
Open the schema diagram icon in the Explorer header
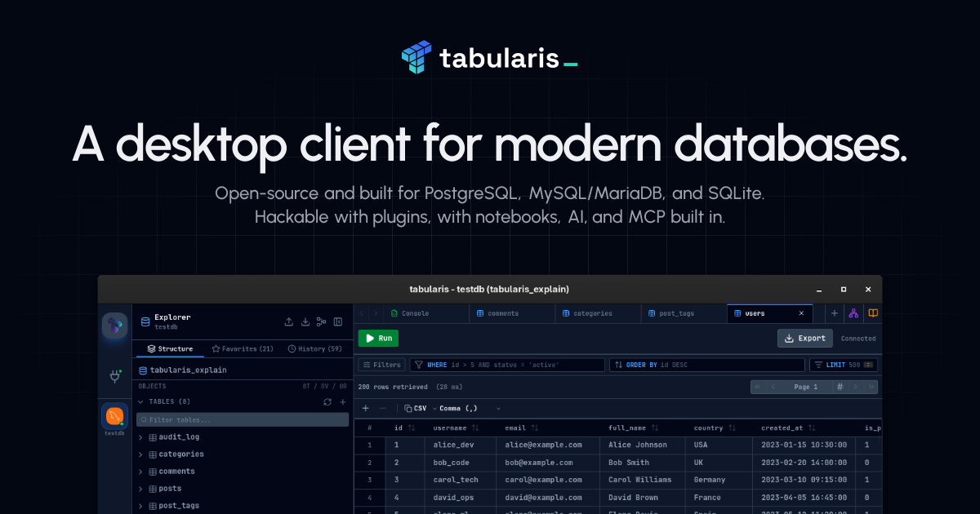(322, 322)
